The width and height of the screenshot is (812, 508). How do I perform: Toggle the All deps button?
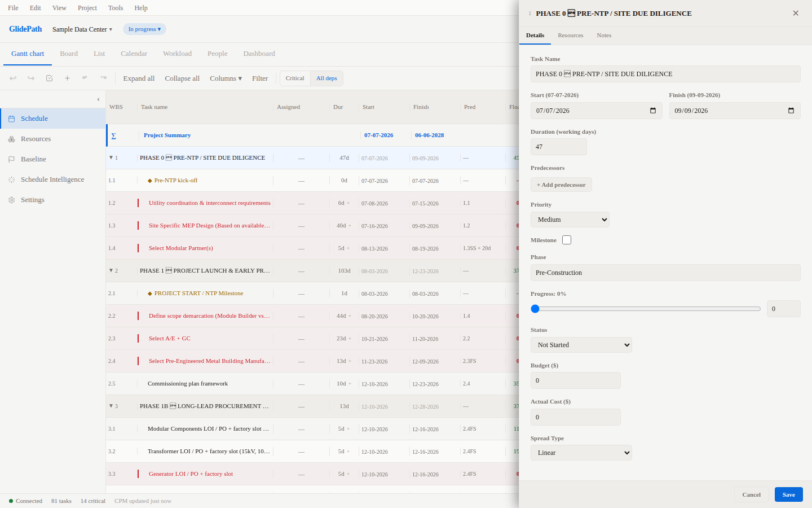[326, 78]
